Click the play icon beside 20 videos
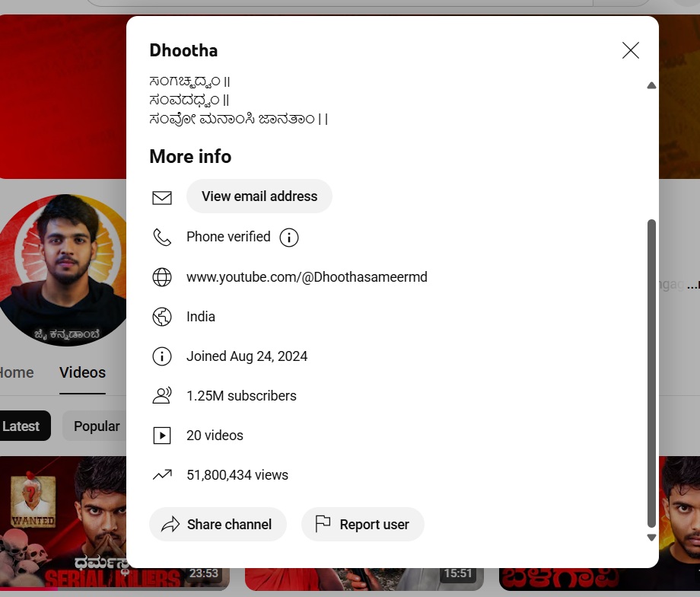Screen dimensions: 700x597 pyautogui.click(x=162, y=436)
